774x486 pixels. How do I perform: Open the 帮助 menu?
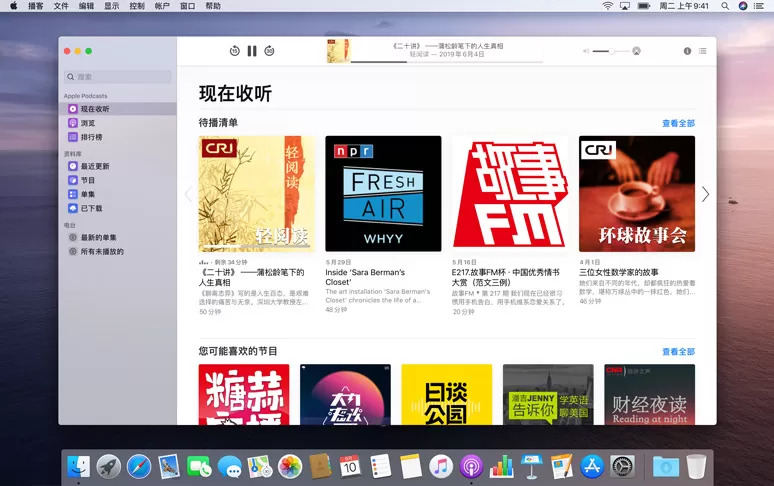pyautogui.click(x=213, y=6)
